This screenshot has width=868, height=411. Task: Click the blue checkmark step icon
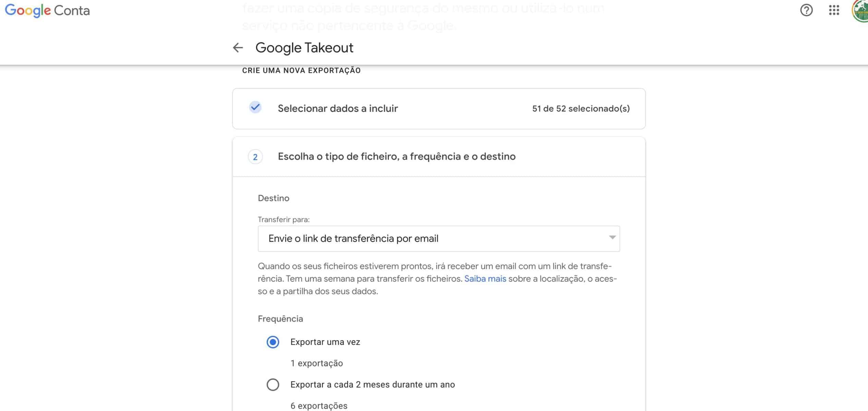pos(255,108)
